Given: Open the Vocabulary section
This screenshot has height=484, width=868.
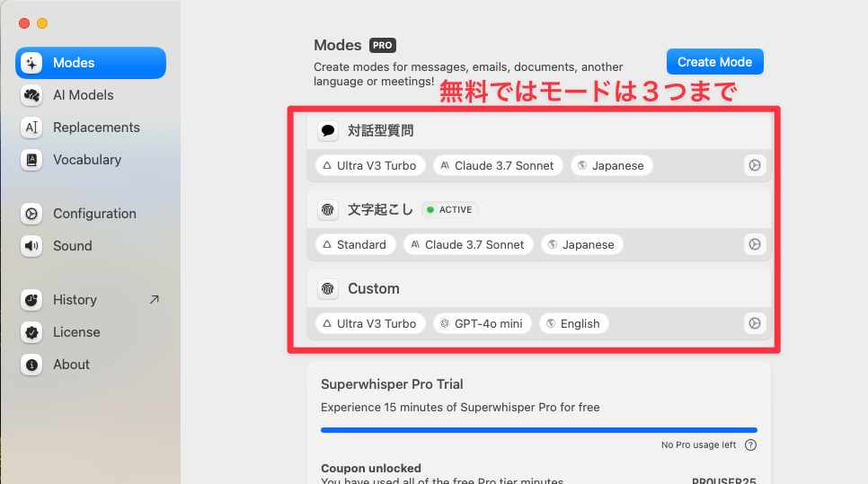Looking at the screenshot, I should click(x=91, y=160).
